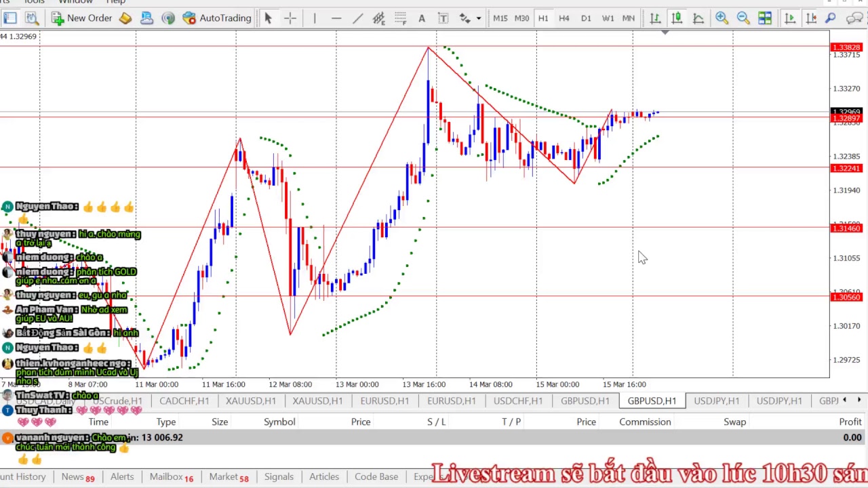Open MetaEditor with the yellow diamond icon
Screen dimensions: 868x488
(x=125, y=18)
